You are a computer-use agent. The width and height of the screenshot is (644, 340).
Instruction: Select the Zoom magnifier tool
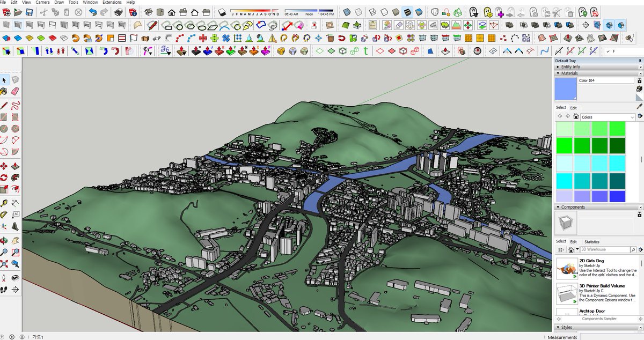pos(4,252)
